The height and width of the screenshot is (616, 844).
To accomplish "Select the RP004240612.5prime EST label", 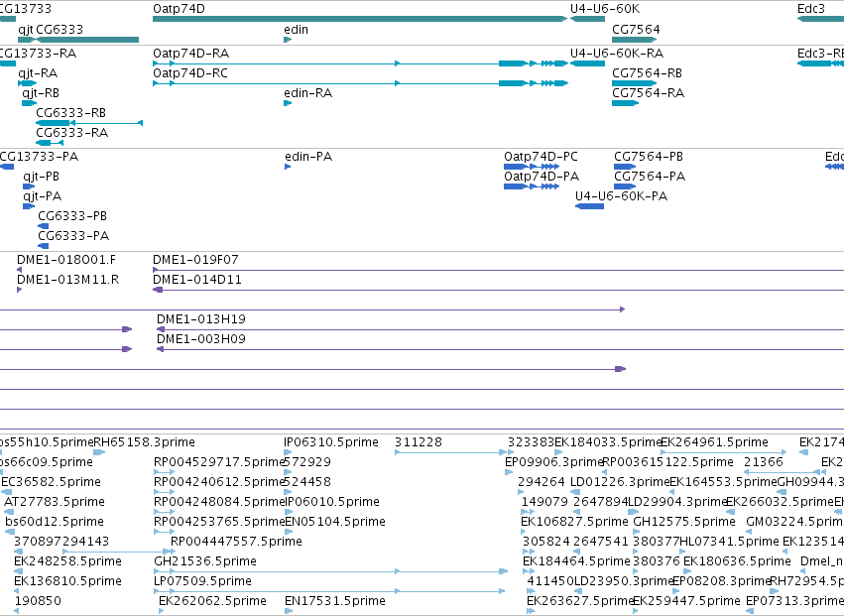I will [218, 482].
